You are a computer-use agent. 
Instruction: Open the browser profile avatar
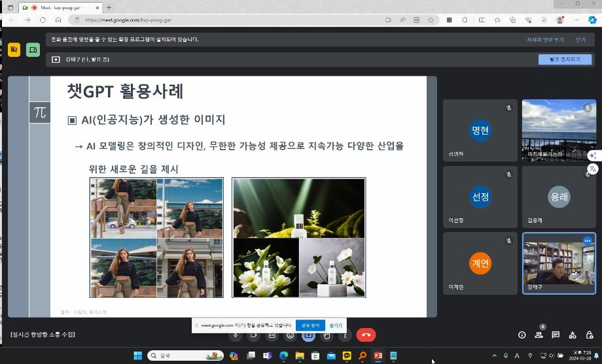tap(560, 20)
